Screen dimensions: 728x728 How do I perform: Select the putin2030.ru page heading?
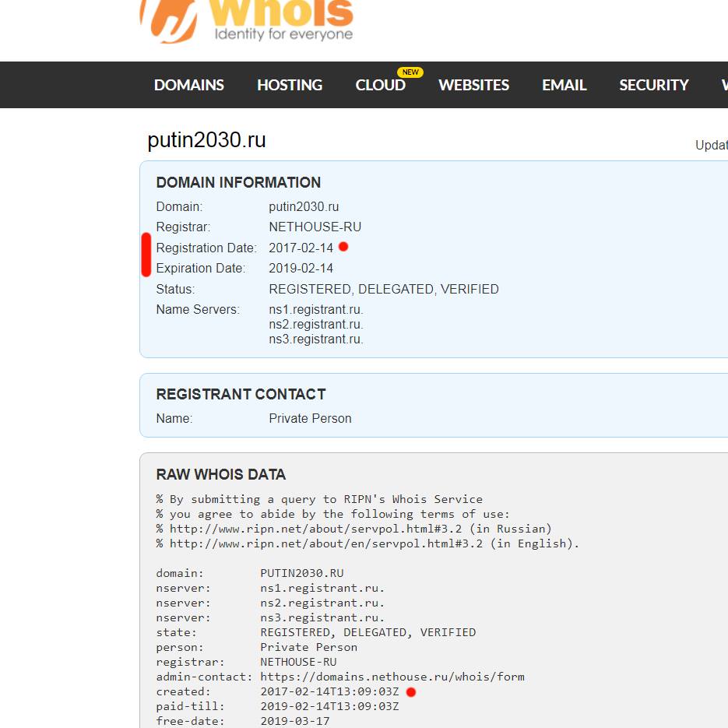[x=206, y=139]
